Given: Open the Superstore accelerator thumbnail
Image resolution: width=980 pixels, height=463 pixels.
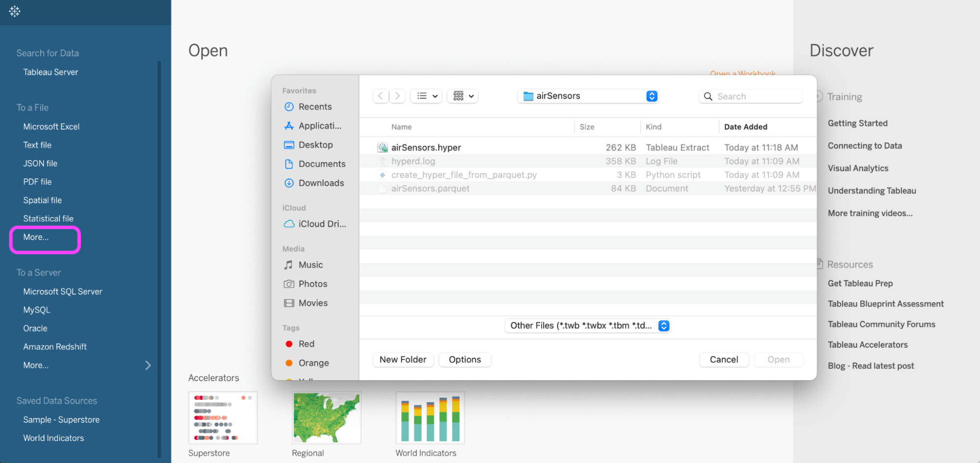Looking at the screenshot, I should (x=223, y=418).
